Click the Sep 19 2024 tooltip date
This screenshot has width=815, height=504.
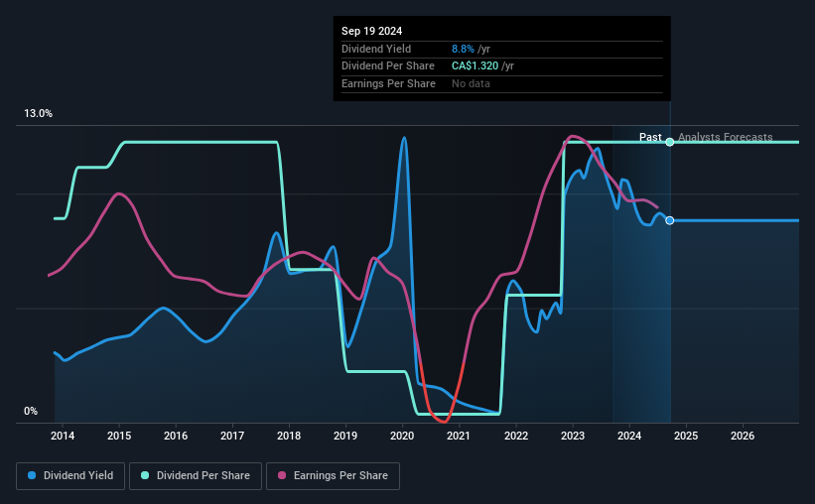point(371,31)
